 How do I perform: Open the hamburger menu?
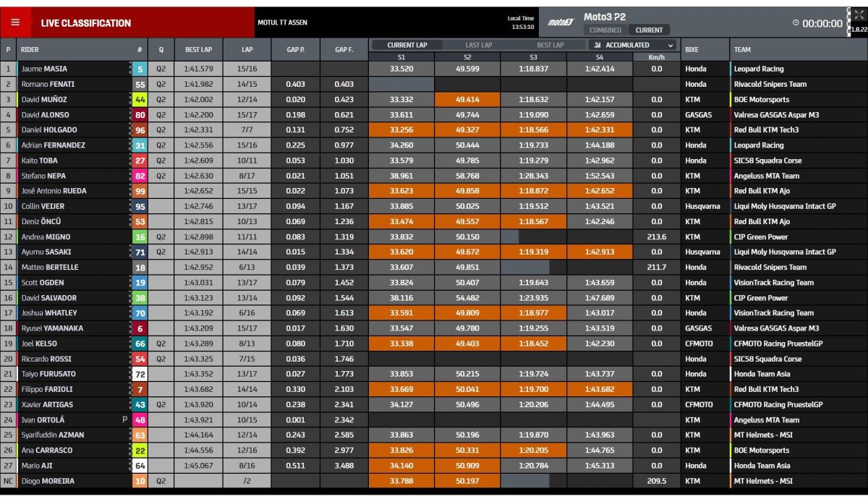[15, 22]
